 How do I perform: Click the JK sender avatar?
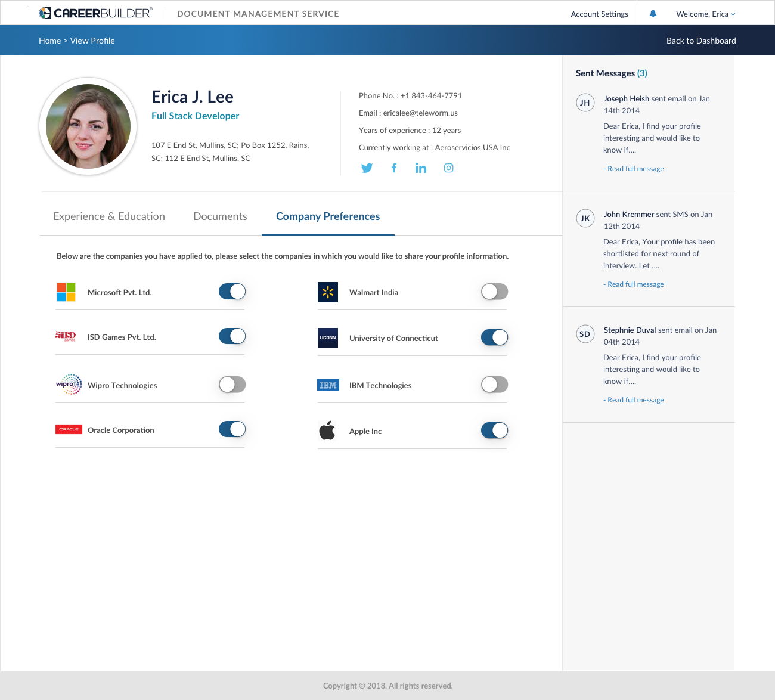click(585, 218)
